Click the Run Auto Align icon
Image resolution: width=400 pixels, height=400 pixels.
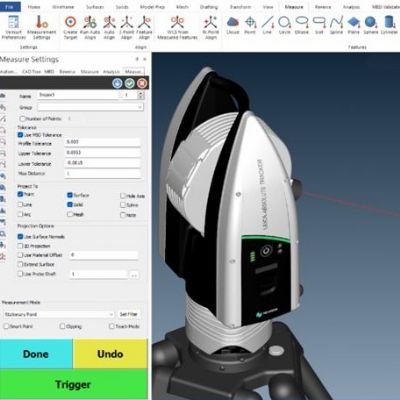tap(90, 27)
